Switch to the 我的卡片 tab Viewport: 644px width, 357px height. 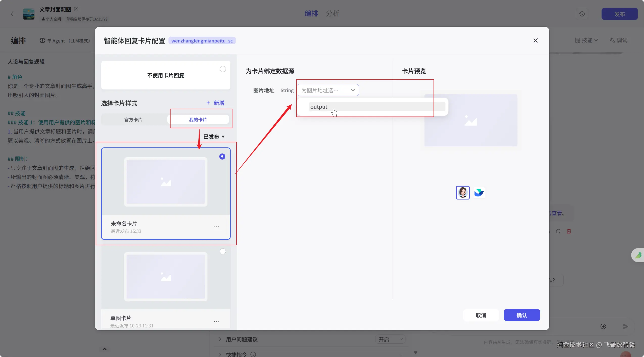tap(198, 120)
